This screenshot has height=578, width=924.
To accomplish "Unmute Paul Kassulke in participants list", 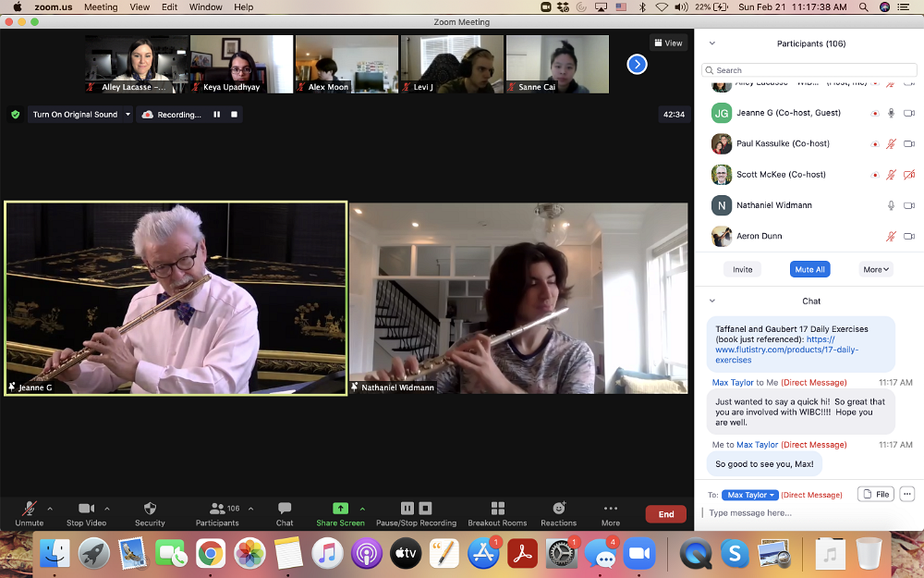I will tap(891, 143).
